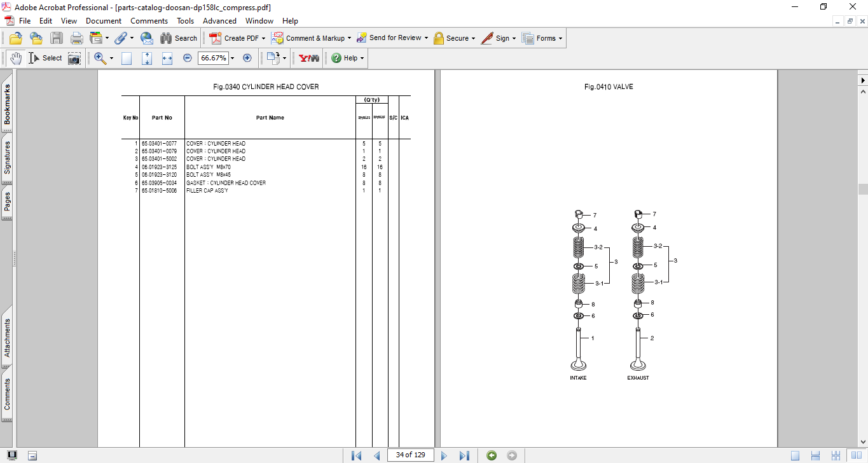This screenshot has height=463, width=868.
Task: Open the zoom percentage dropdown arrow
Action: [x=232, y=58]
